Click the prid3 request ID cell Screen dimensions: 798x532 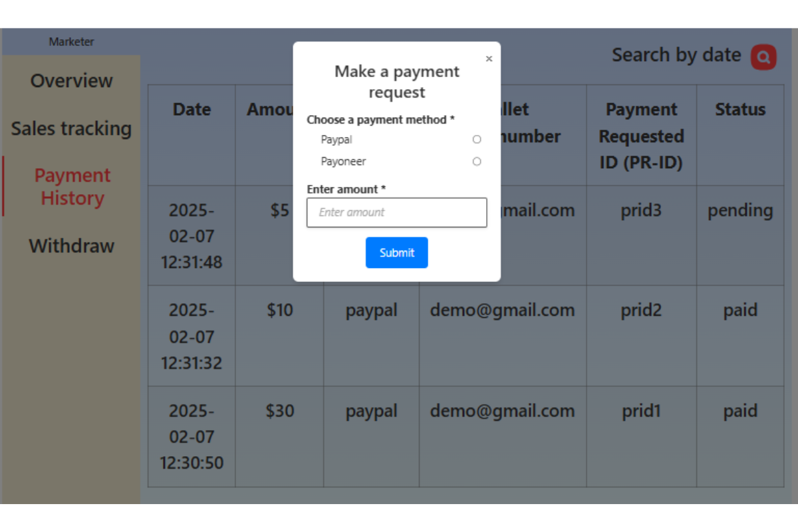641,211
